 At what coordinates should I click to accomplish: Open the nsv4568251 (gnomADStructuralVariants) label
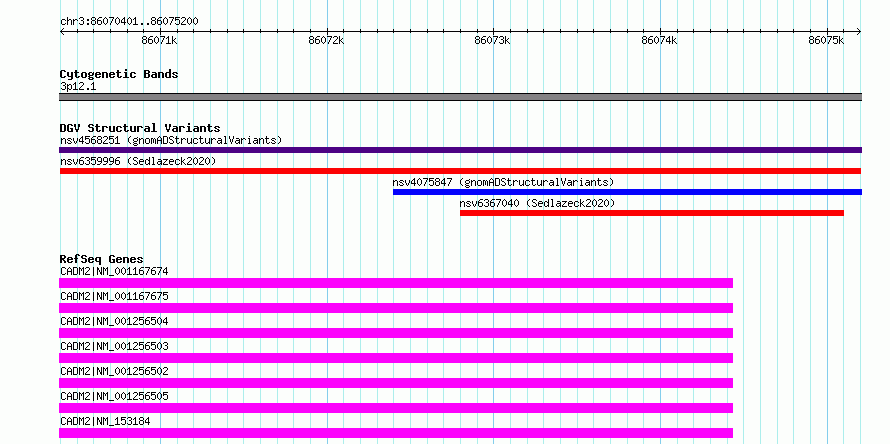pos(171,140)
